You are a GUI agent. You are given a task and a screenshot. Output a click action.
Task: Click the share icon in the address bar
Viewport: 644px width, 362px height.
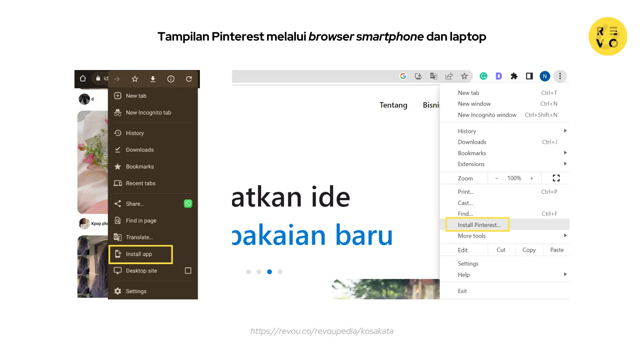449,76
